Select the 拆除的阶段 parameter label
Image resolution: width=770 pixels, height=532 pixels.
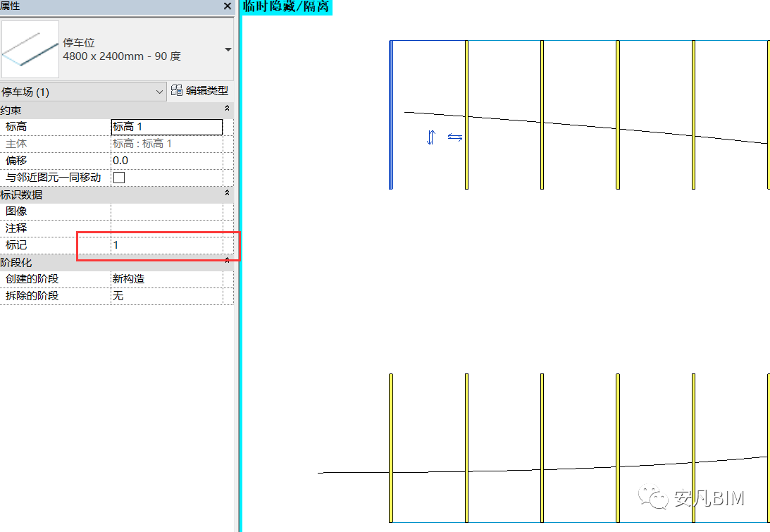(x=32, y=296)
